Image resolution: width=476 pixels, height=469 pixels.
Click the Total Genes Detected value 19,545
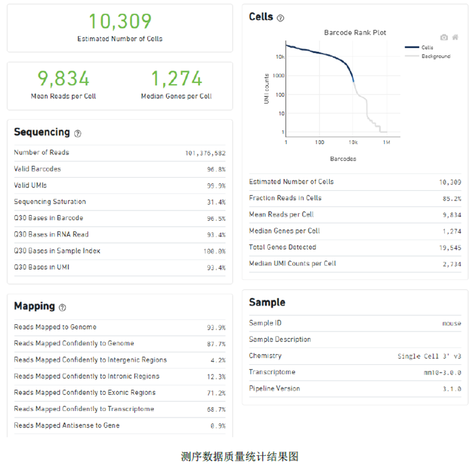pyautogui.click(x=450, y=248)
